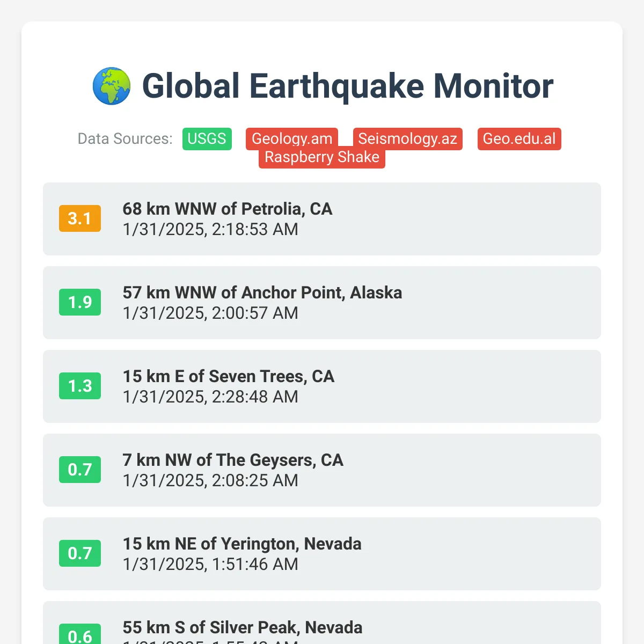This screenshot has height=644, width=644.
Task: Toggle the Geology.am data source
Action: pos(292,139)
